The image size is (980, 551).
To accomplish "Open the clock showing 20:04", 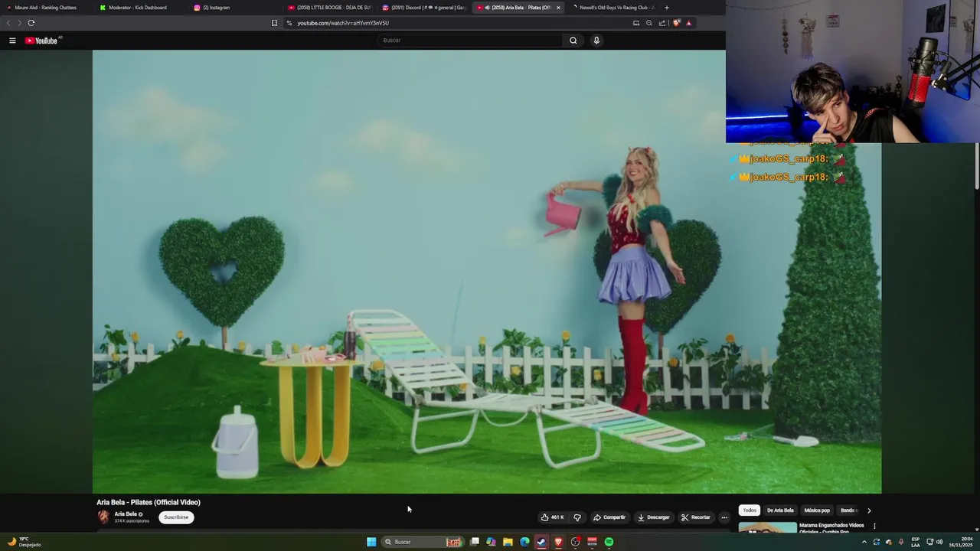I will pyautogui.click(x=960, y=542).
